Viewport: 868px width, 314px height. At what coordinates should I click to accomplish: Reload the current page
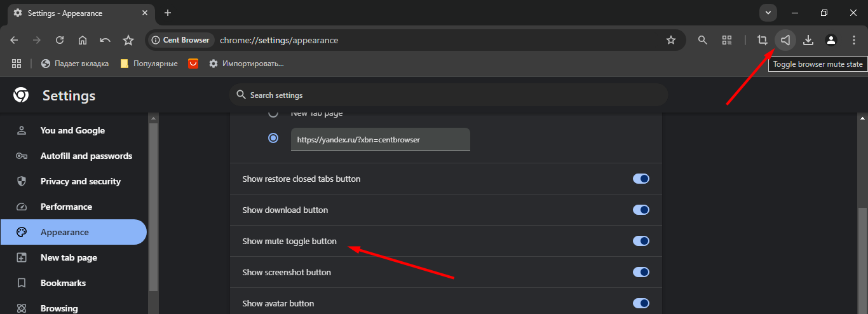60,40
